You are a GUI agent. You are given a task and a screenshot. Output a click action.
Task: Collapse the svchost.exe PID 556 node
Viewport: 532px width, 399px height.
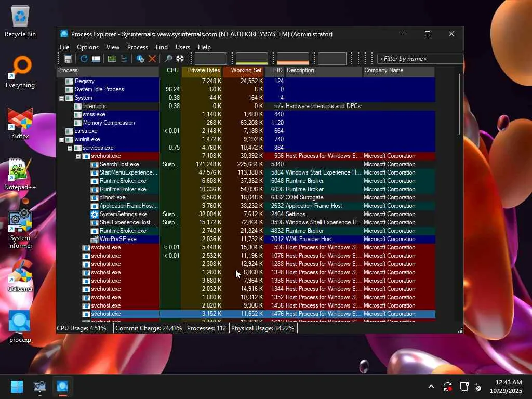coord(78,156)
